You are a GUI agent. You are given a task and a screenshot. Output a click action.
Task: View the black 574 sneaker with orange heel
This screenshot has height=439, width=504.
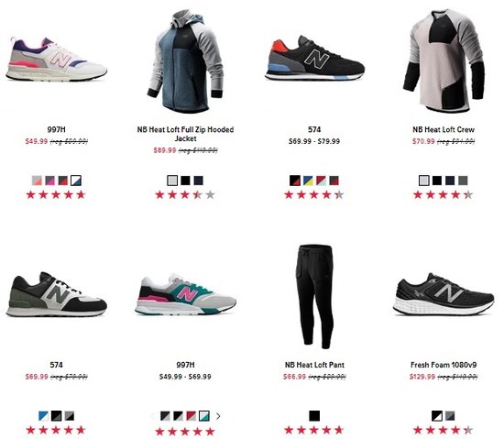tap(314, 58)
